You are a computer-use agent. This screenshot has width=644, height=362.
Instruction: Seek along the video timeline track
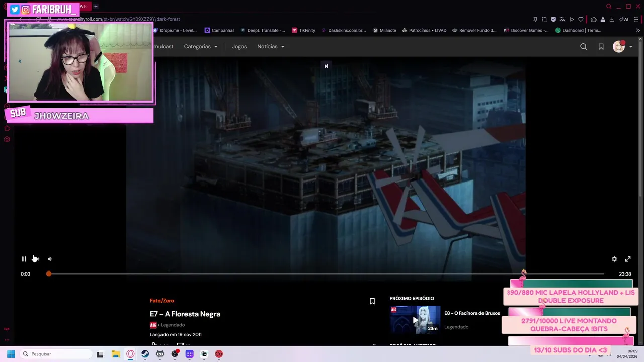click(x=326, y=274)
